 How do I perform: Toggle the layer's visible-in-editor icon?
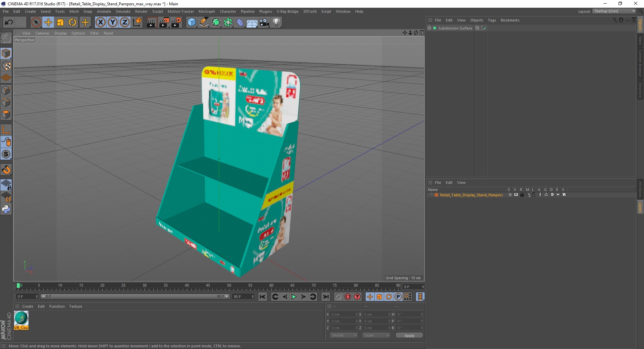(516, 195)
